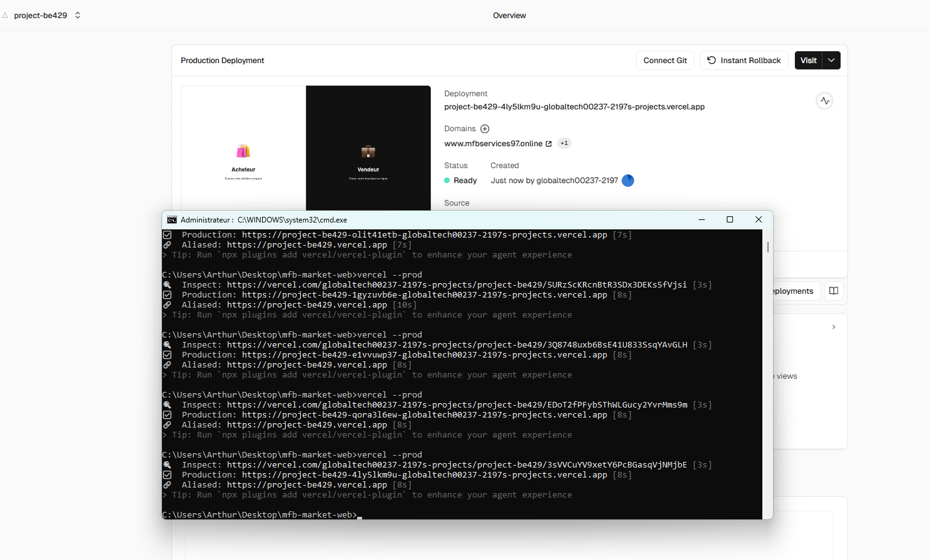Show the +1 additional domains badge
This screenshot has width=930, height=560.
564,143
